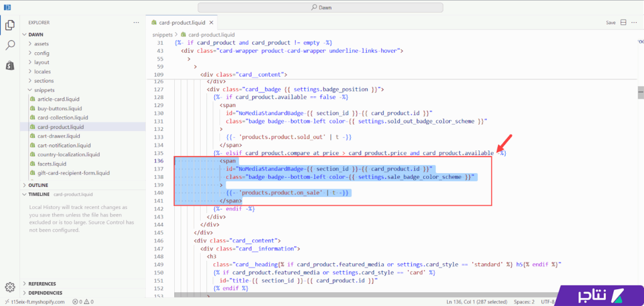Click the Save button
Screen dimensions: 644x306
click(x=611, y=22)
